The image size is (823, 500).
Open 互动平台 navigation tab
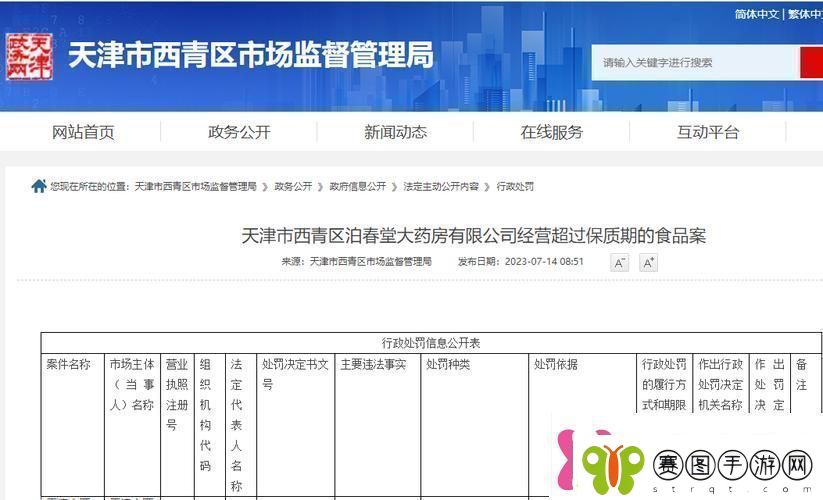click(708, 132)
